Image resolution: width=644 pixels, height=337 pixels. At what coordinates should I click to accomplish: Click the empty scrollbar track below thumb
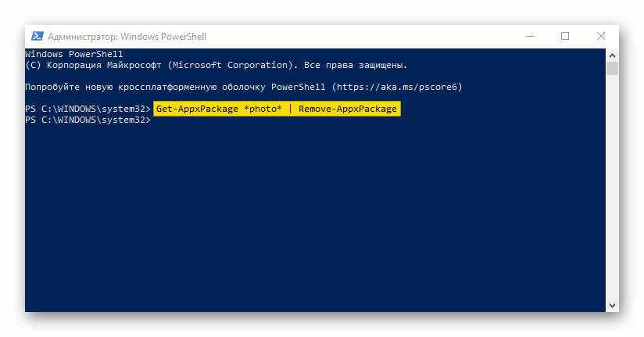(612, 187)
